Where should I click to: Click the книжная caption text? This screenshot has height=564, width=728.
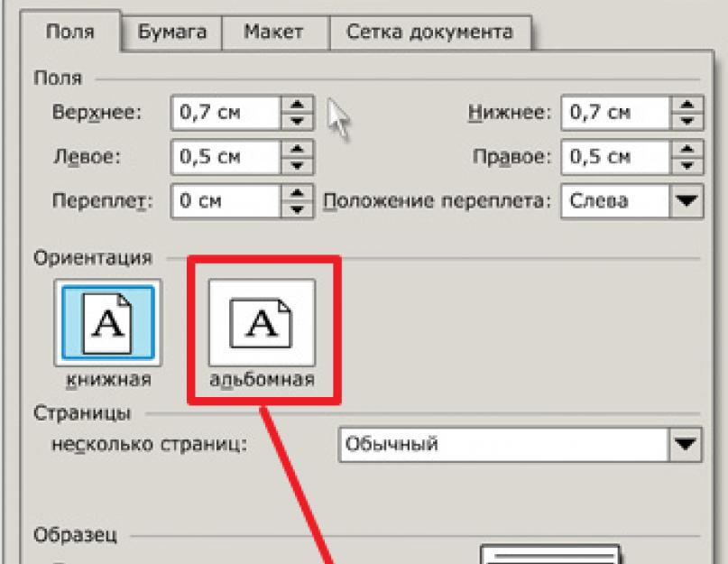pos(108,380)
